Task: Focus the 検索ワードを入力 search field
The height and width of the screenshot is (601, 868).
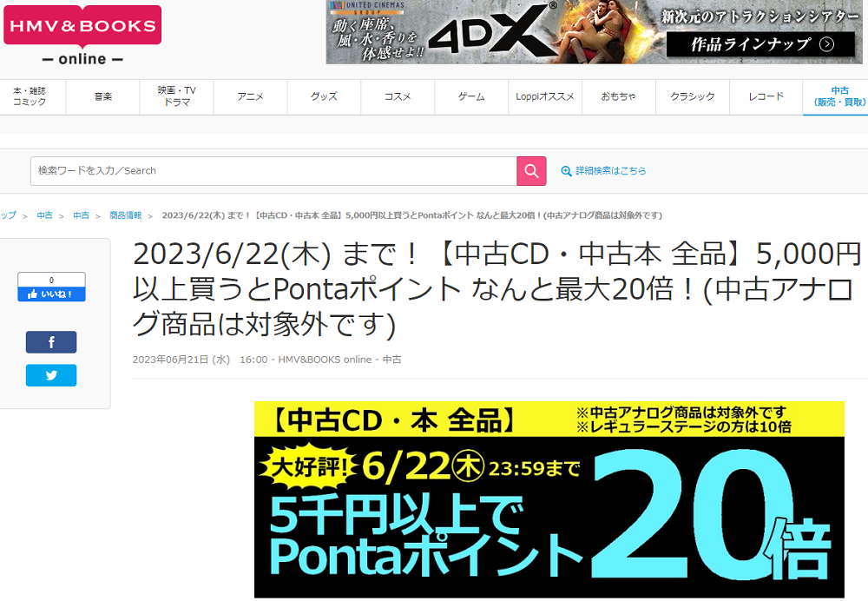Action: 273,170
